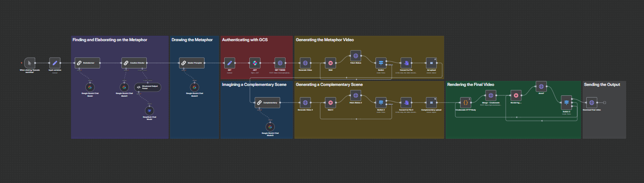Click the 'Sending the Output' sticky note header

click(602, 85)
